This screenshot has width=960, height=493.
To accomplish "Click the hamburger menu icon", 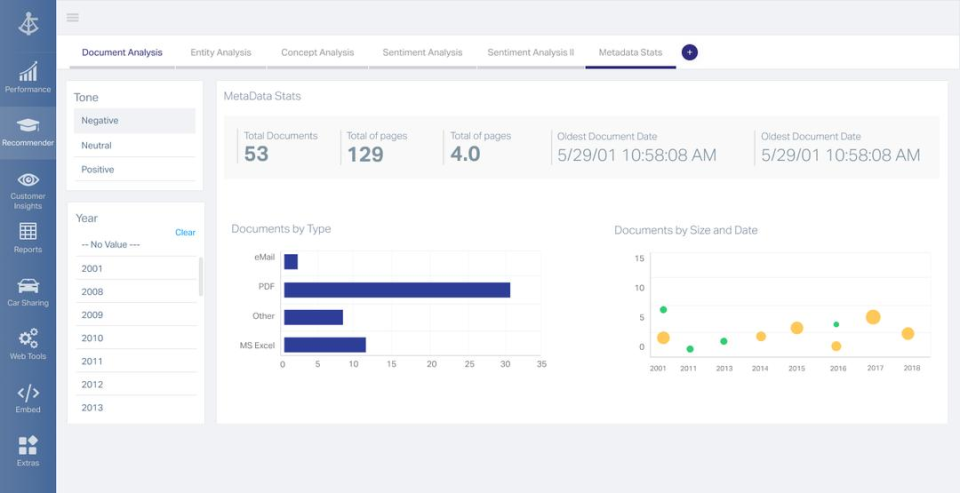I will [72, 17].
